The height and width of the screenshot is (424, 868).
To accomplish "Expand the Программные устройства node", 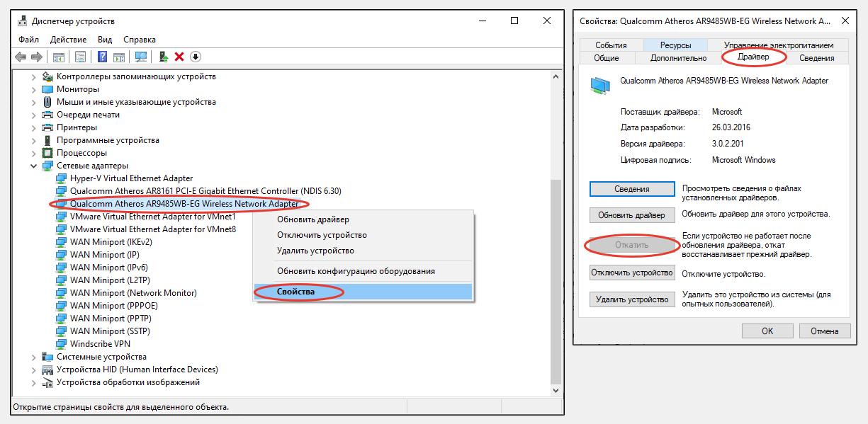I will tap(34, 140).
